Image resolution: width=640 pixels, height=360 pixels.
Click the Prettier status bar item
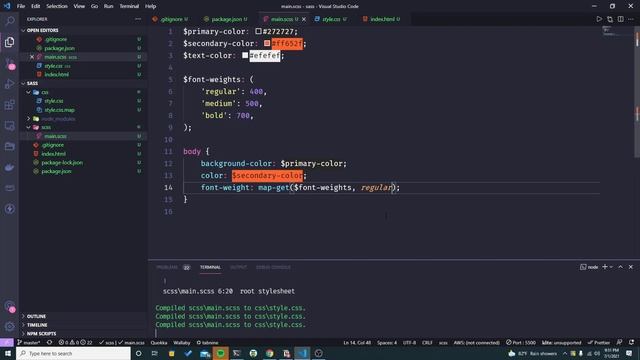(x=599, y=342)
